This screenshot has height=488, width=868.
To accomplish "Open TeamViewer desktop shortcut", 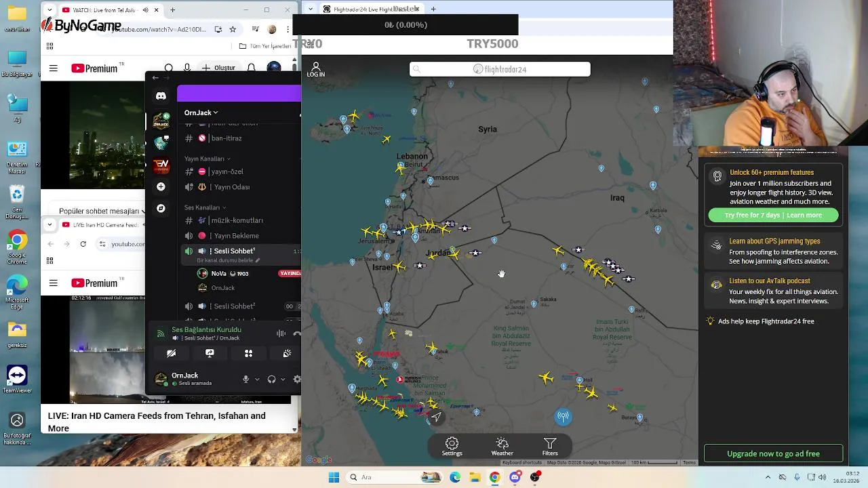I will click(17, 378).
